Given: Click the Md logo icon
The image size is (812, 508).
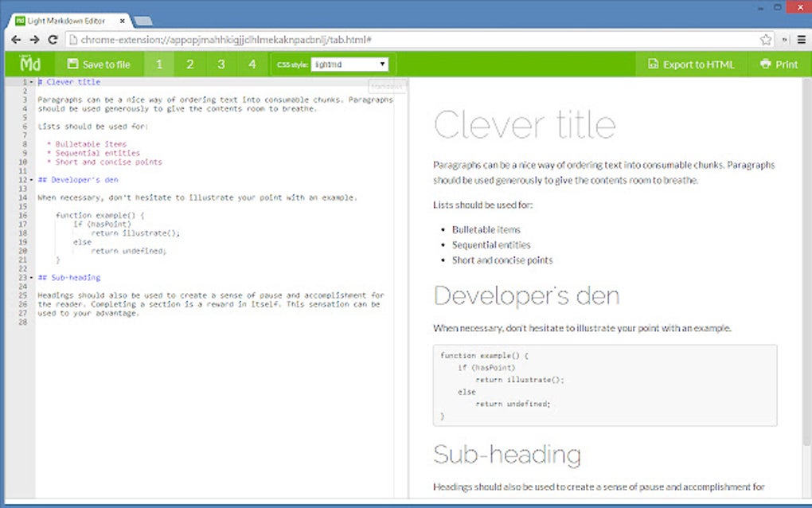Looking at the screenshot, I should coord(29,64).
